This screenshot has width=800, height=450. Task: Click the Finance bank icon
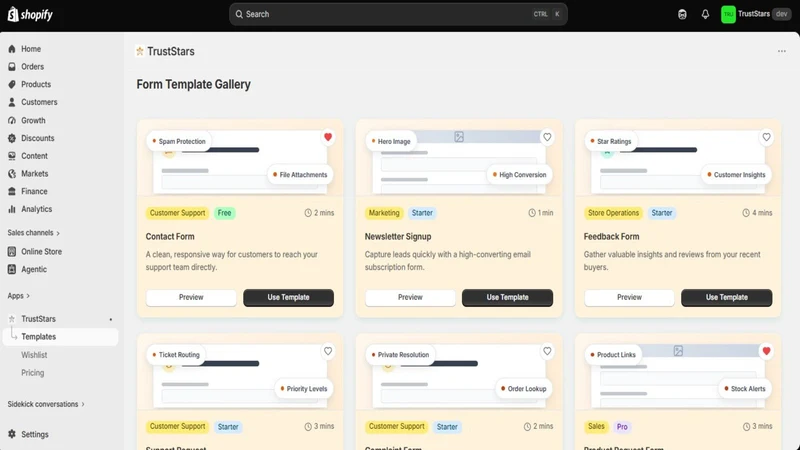pyautogui.click(x=12, y=191)
